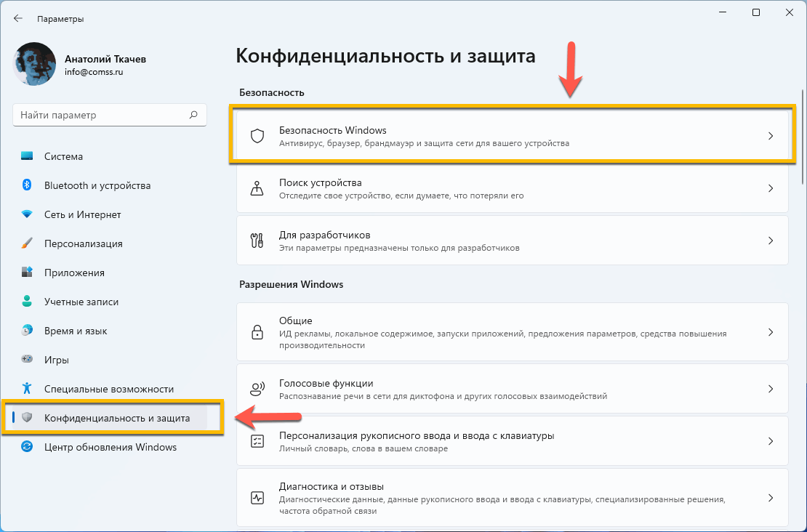The image size is (807, 532).
Task: Click the Сеть и Интернет Wi-Fi icon
Action: [27, 214]
